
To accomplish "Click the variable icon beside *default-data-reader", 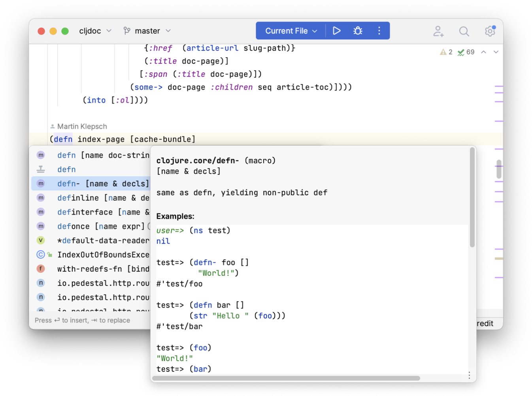I will coord(41,240).
